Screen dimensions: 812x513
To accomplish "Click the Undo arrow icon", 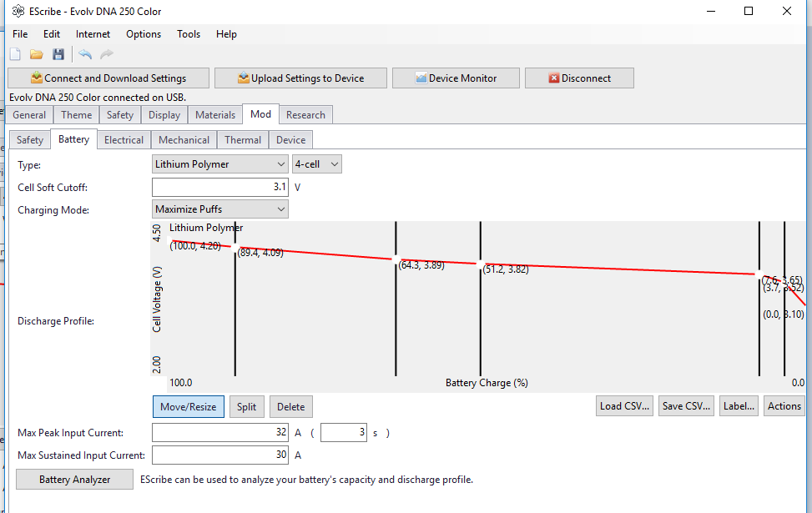I will tap(85, 54).
